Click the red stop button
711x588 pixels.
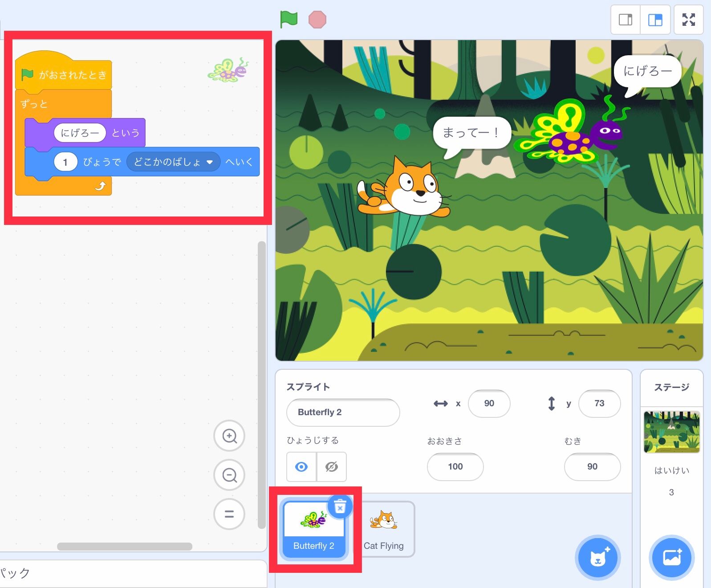(x=317, y=20)
